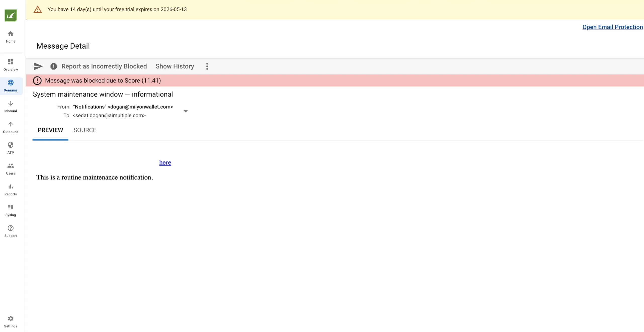Open Inbound settings arrow icon

pyautogui.click(x=11, y=103)
